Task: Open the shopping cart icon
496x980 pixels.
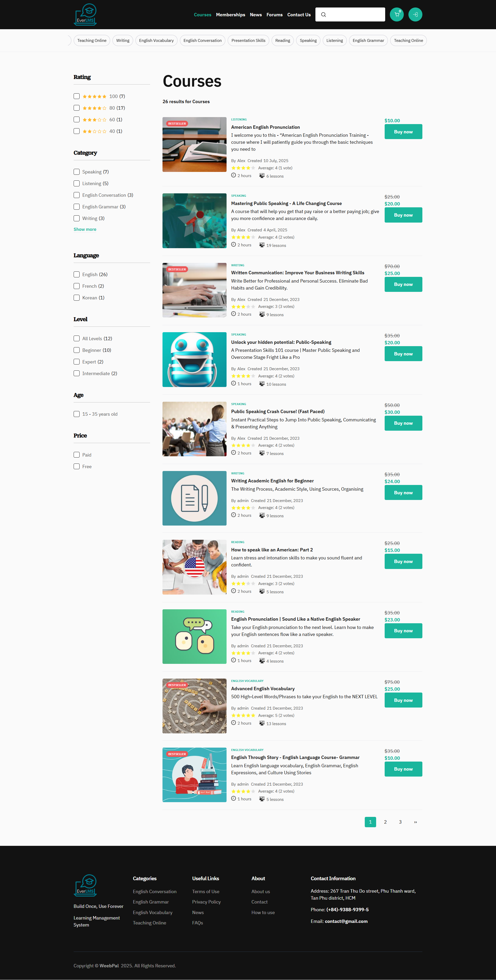Action: click(x=397, y=14)
